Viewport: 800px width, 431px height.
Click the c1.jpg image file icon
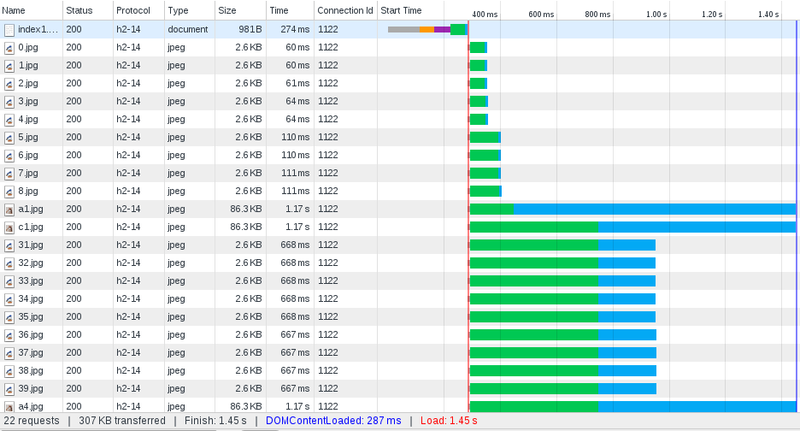tap(9, 227)
